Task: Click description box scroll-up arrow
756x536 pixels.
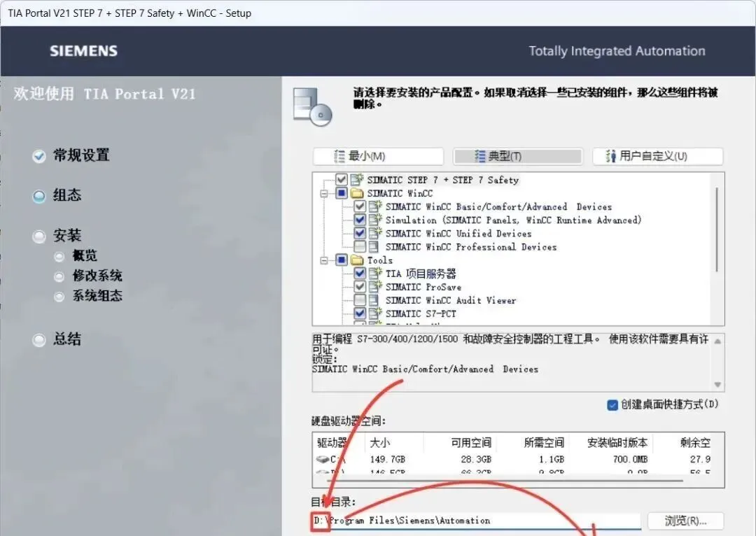Action: click(717, 341)
